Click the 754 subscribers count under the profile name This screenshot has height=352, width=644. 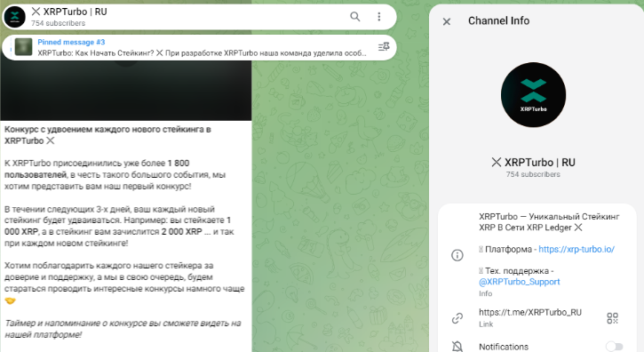click(533, 174)
